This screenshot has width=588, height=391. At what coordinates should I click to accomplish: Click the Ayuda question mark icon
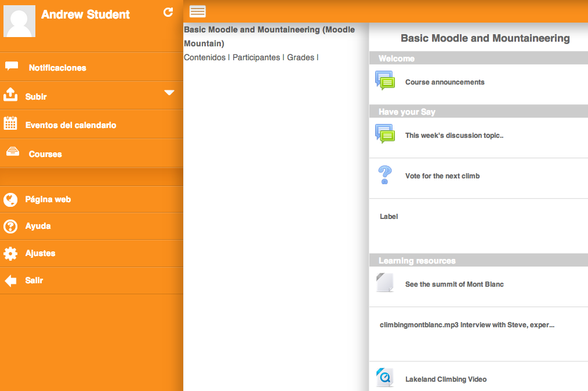click(10, 226)
